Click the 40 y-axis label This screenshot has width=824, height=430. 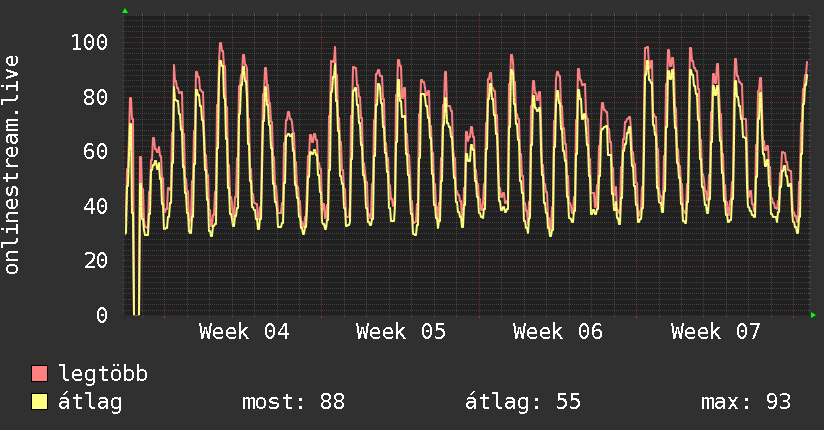pos(96,206)
